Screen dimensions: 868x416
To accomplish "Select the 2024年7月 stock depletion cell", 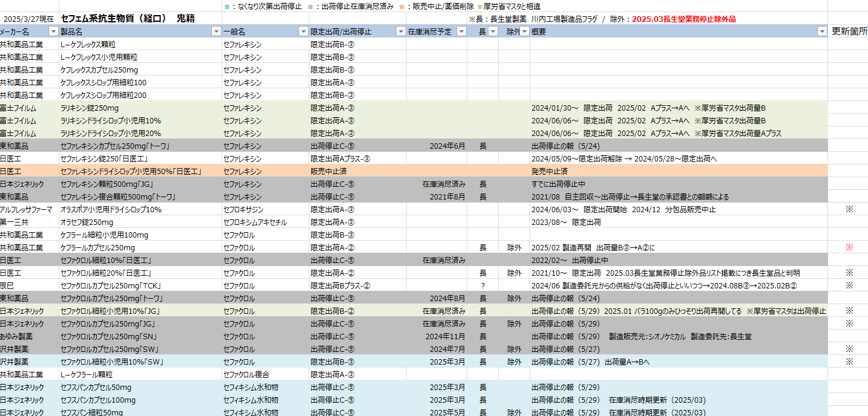I will click(436, 349).
